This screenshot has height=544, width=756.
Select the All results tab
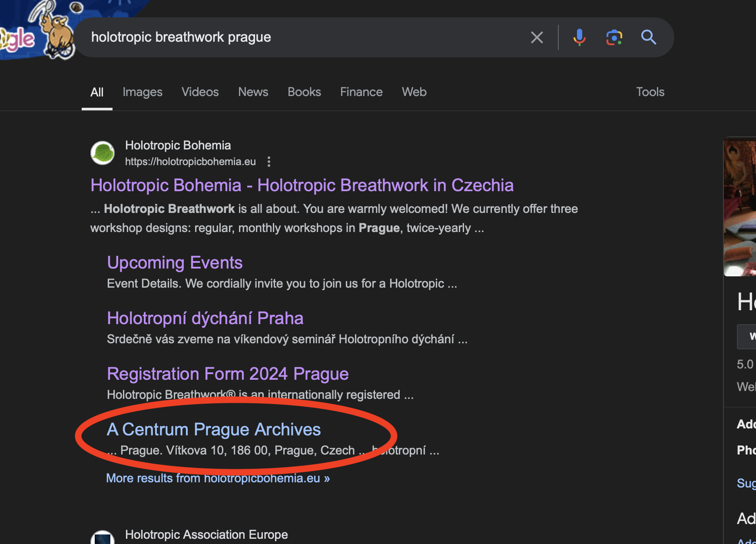[97, 92]
